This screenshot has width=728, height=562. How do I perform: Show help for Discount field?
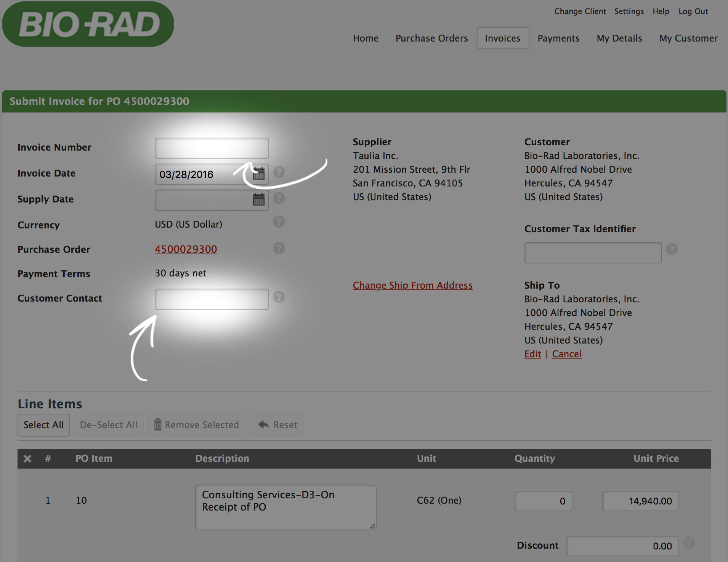coord(689,543)
